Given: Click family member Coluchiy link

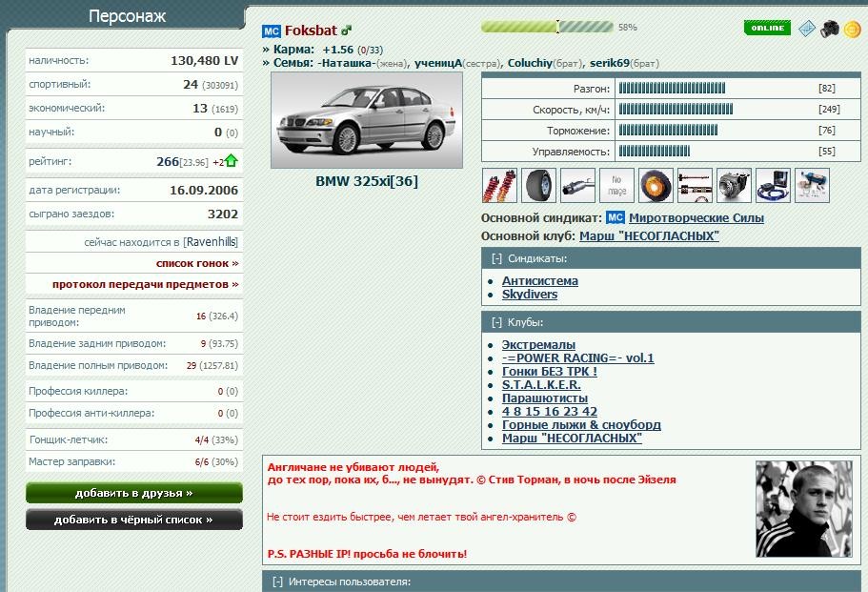Looking at the screenshot, I should pos(530,63).
